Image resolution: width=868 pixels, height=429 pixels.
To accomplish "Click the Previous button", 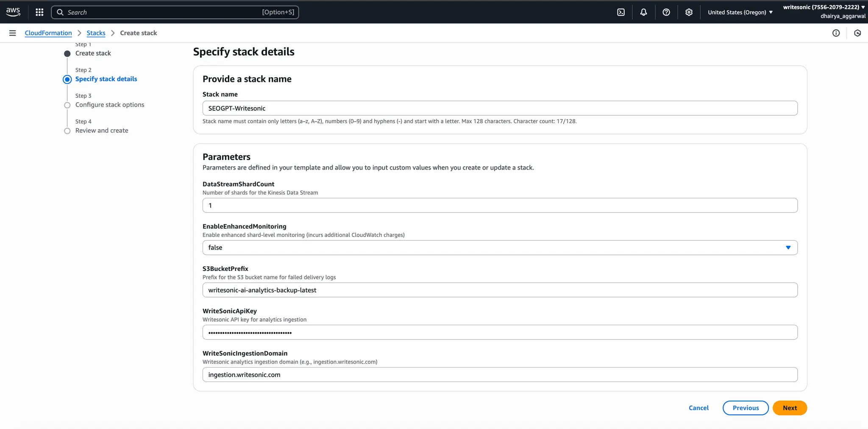I will tap(746, 408).
